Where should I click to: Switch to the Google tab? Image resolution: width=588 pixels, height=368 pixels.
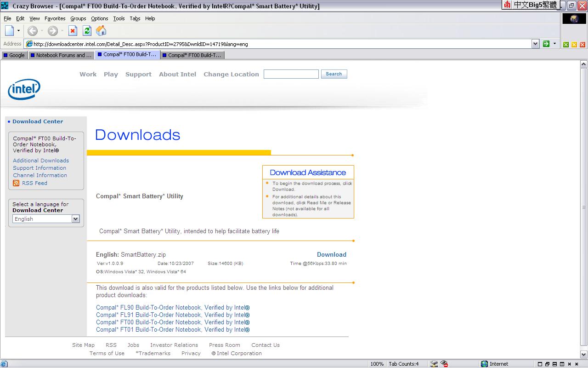(x=14, y=55)
